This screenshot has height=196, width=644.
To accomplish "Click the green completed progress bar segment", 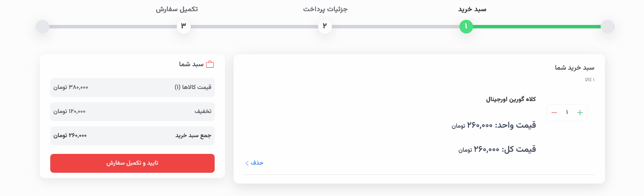I will point(537,27).
